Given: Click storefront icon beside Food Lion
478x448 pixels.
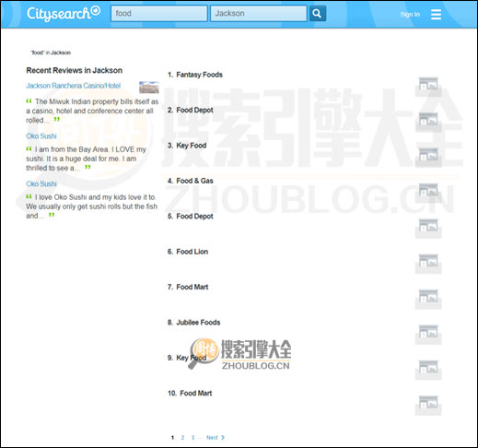Looking at the screenshot, I should coord(428,264).
